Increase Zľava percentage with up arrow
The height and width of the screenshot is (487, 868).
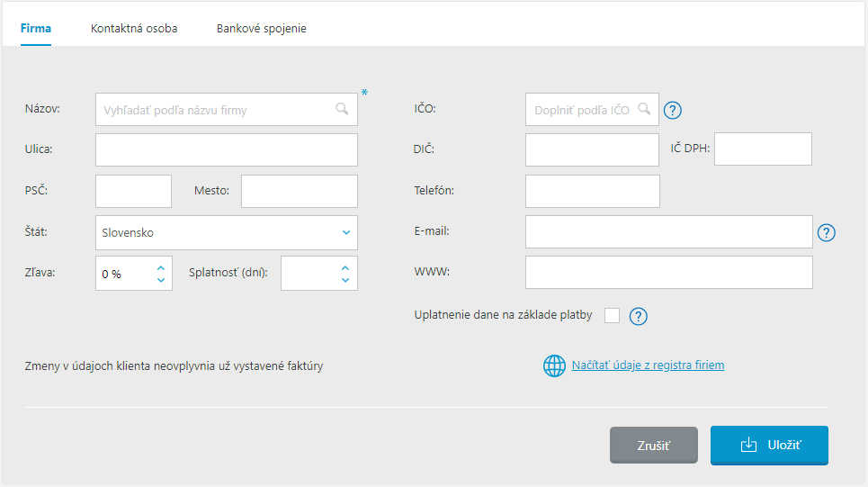pos(161,267)
